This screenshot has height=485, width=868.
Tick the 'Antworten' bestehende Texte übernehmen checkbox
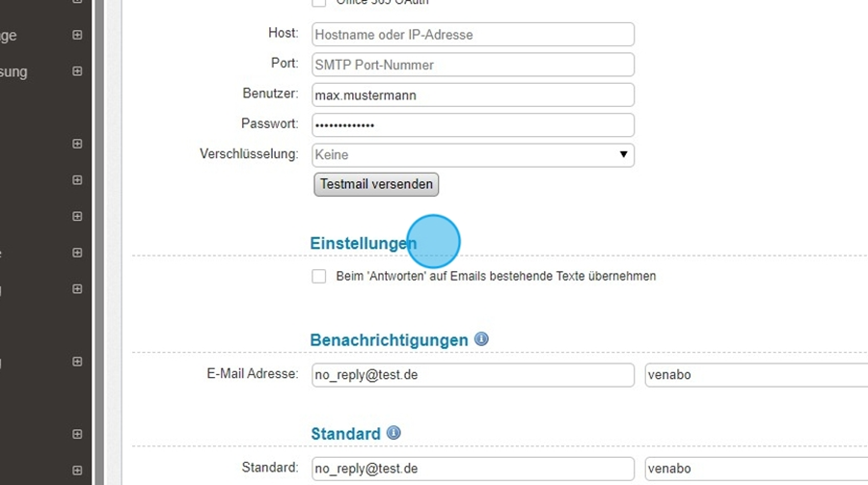tap(319, 277)
